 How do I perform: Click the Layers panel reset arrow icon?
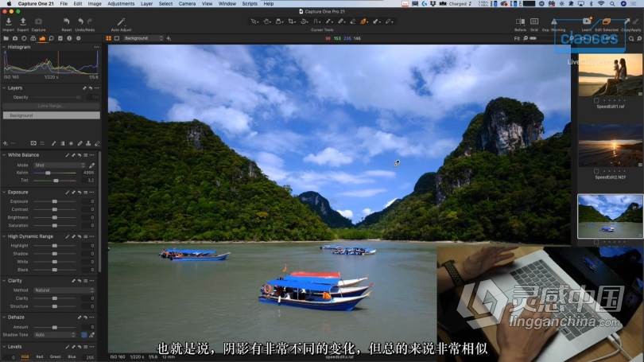(91, 88)
